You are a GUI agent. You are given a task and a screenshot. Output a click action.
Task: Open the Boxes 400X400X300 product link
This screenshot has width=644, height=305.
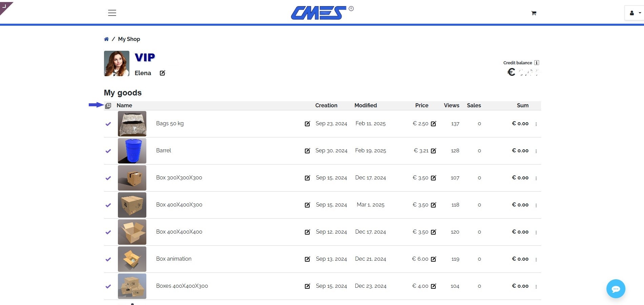182,286
